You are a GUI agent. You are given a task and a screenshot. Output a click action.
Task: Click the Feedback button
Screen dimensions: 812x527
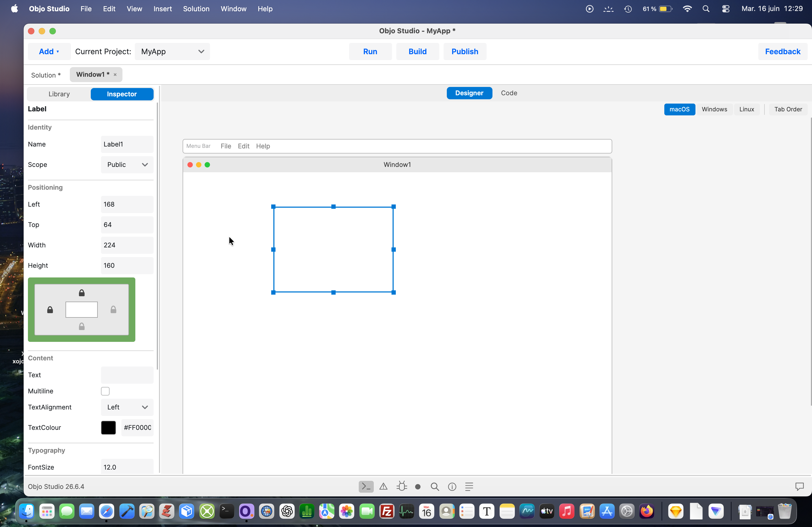tap(783, 52)
